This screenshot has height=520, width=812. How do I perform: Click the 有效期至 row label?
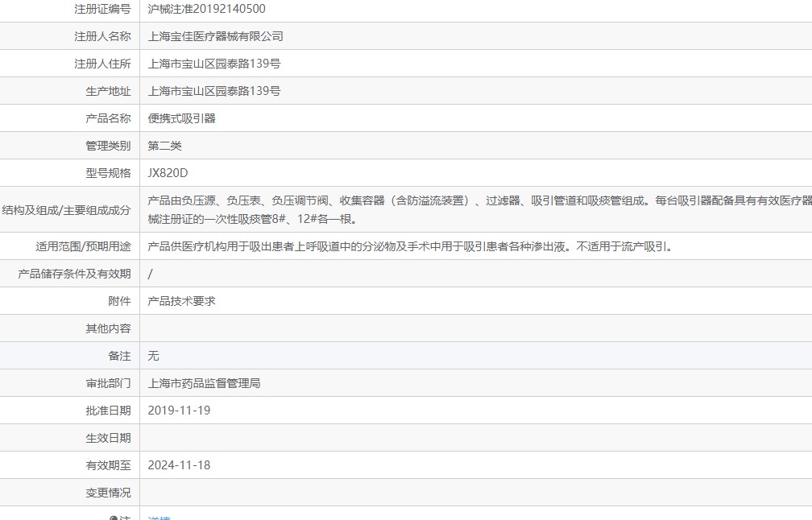[x=108, y=466]
